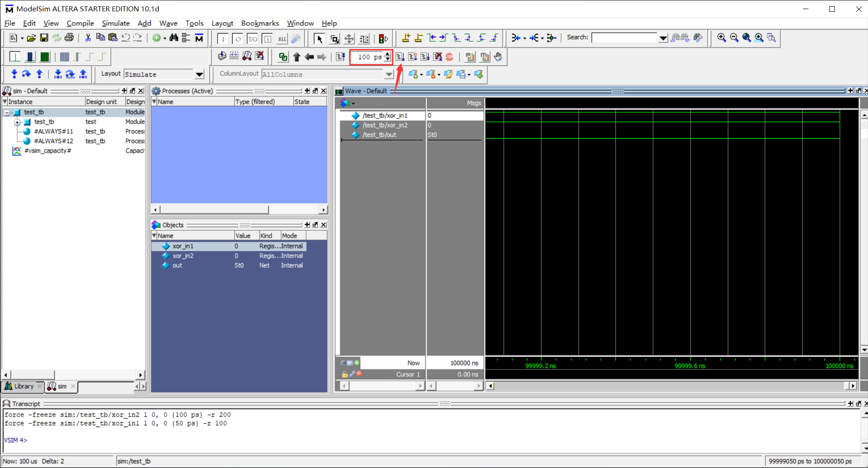Select the Zoom In magnifier tool

pos(722,38)
